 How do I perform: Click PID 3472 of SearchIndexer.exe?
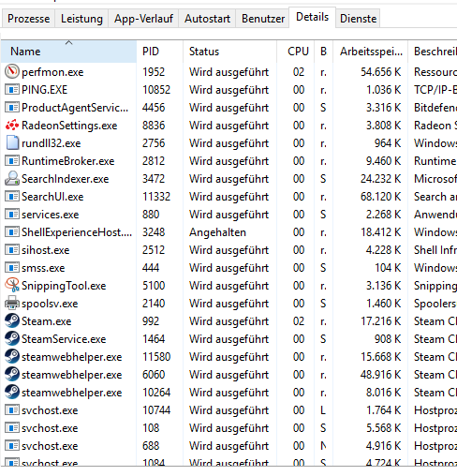point(154,179)
